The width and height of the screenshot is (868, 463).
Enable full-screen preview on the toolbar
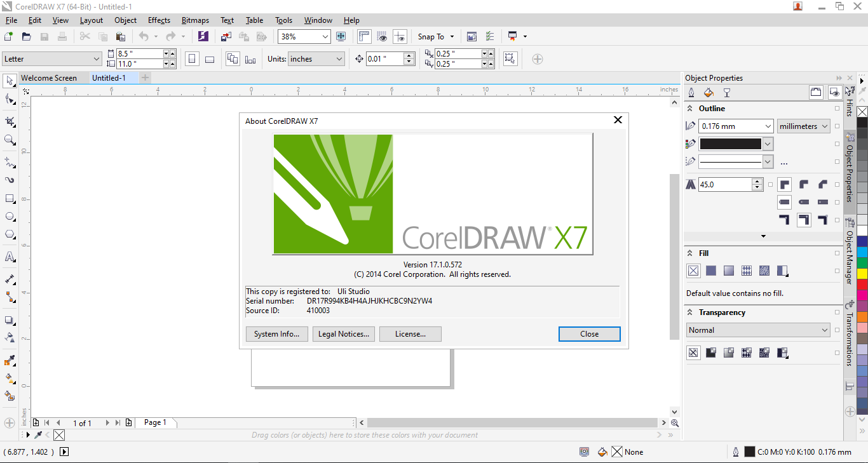(341, 36)
